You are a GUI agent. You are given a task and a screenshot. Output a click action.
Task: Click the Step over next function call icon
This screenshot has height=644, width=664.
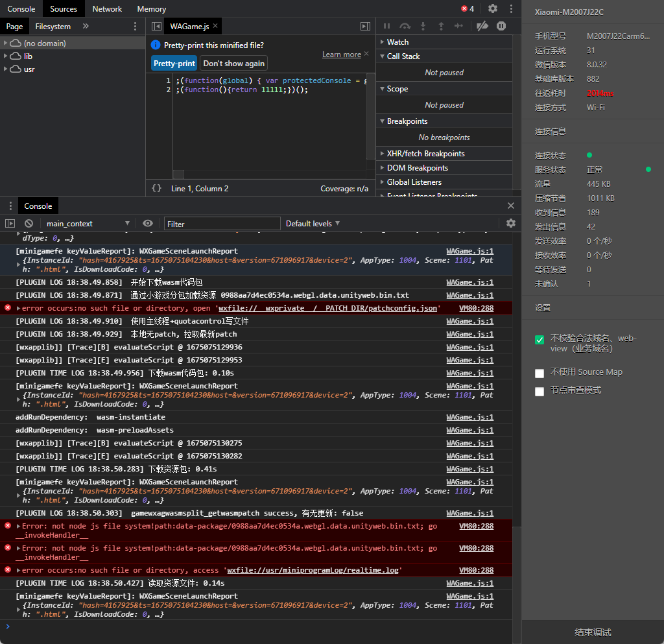(x=405, y=26)
